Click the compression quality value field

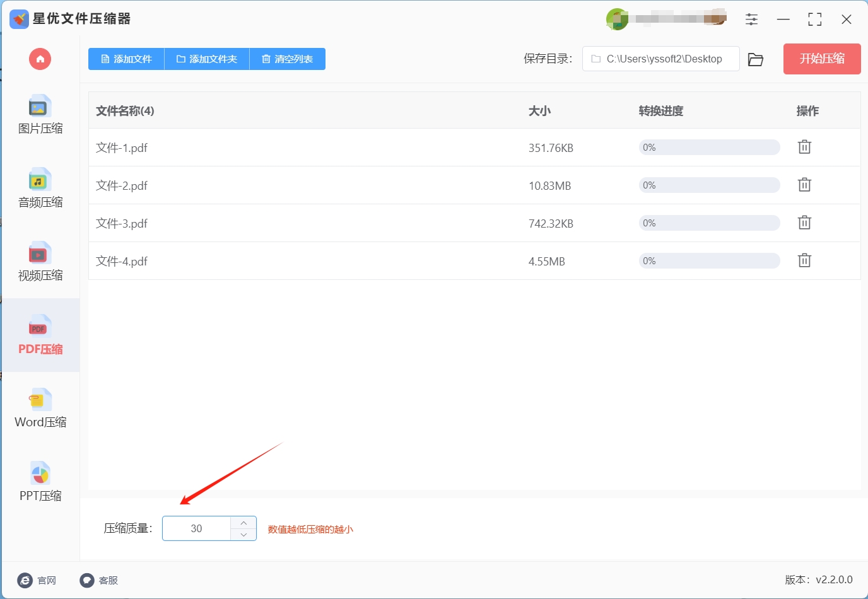(197, 528)
